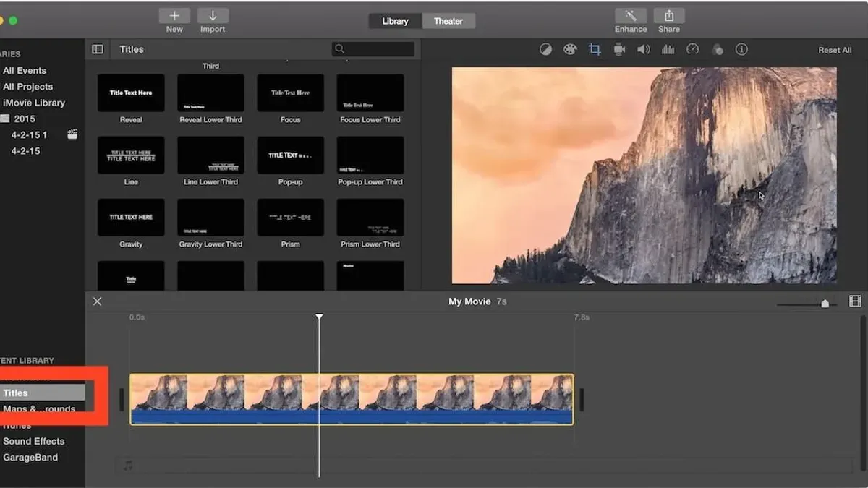The height and width of the screenshot is (488, 868).
Task: Click the 7.8s time label on the timeline
Action: click(582, 317)
